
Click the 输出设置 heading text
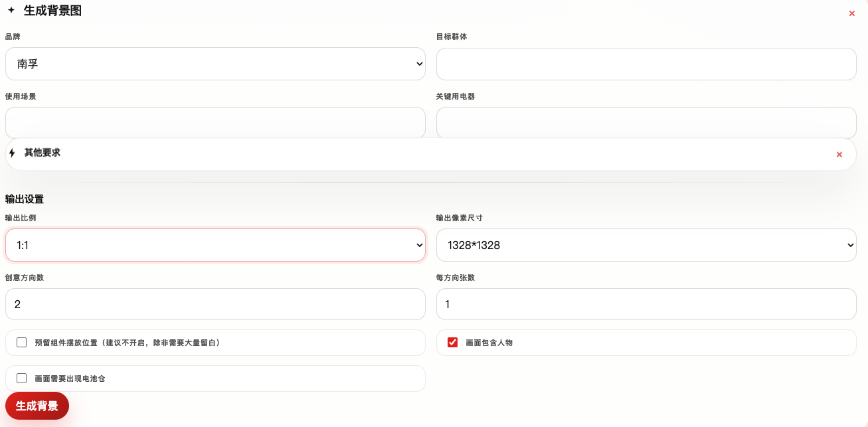[25, 199]
